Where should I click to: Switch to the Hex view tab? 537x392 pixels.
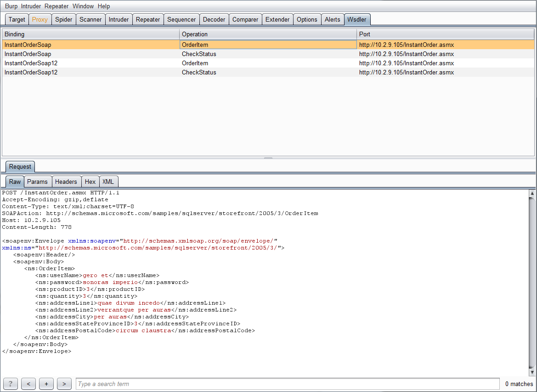(90, 182)
